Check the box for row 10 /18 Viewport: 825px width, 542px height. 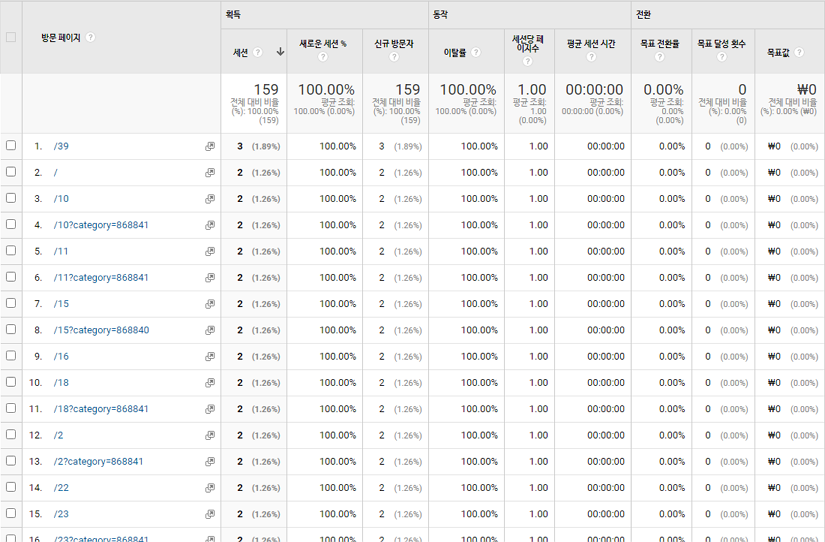(x=11, y=382)
